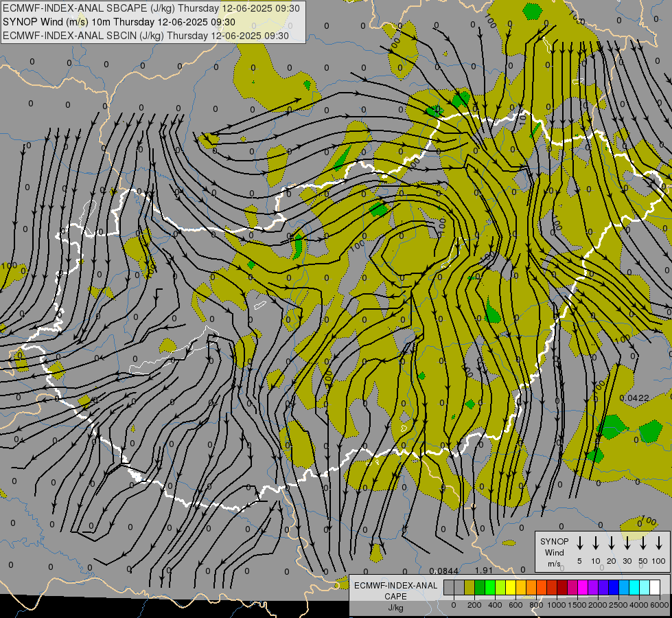Image resolution: width=672 pixels, height=618 pixels.
Task: Click the 2000 tick on CAPE scale
Action: click(598, 605)
